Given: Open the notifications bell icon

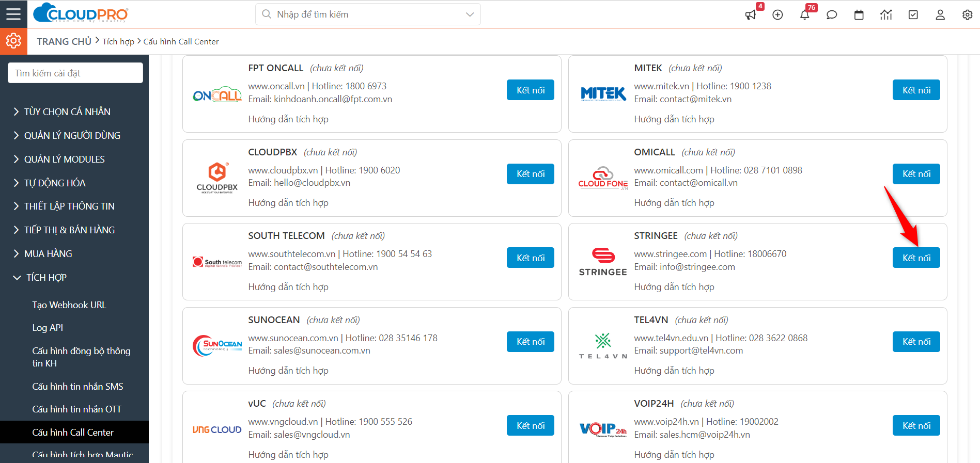Looking at the screenshot, I should 805,15.
